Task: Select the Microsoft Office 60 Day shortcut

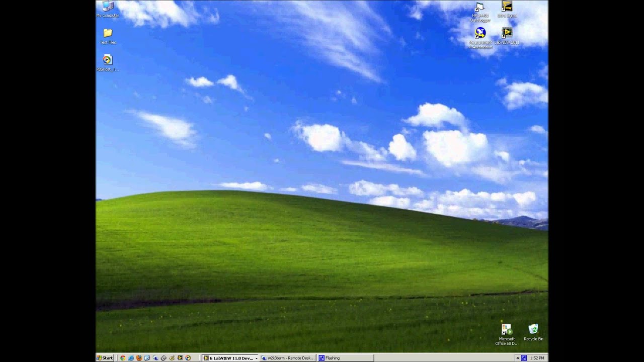Action: pyautogui.click(x=507, y=334)
